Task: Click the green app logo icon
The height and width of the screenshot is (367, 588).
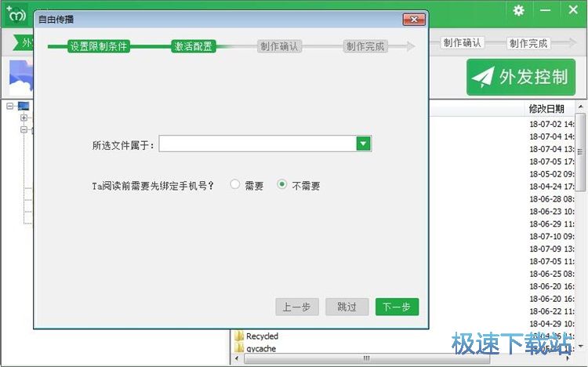Action: click(x=16, y=14)
